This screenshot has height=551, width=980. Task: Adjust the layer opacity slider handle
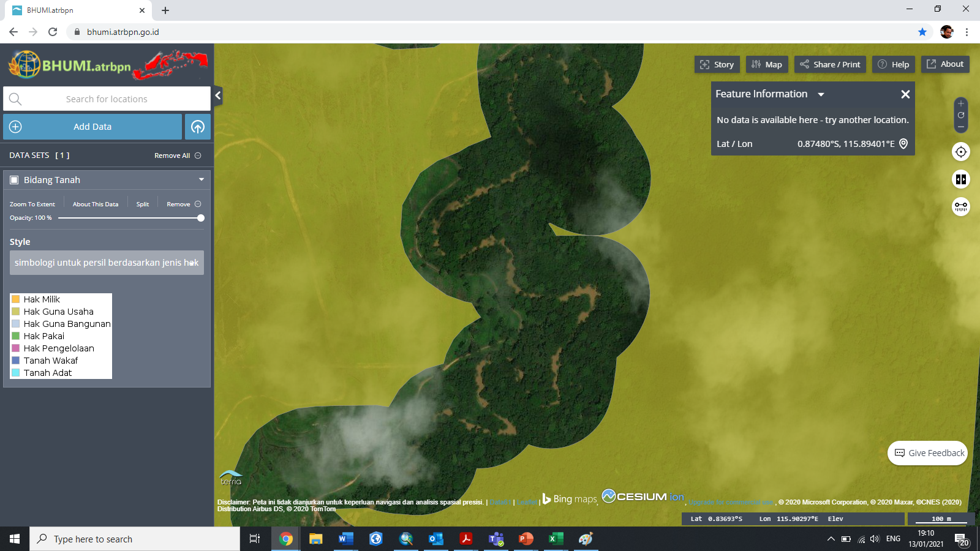point(200,218)
